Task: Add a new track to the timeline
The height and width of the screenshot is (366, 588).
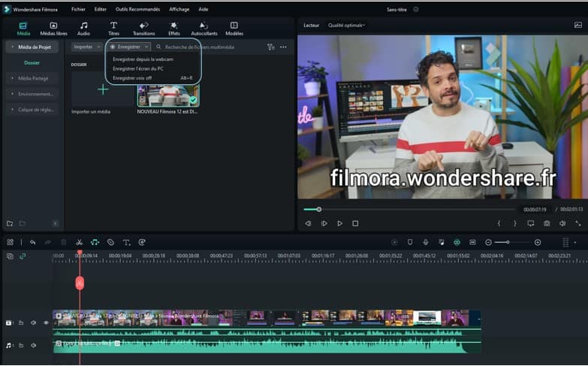Action: click(10, 256)
